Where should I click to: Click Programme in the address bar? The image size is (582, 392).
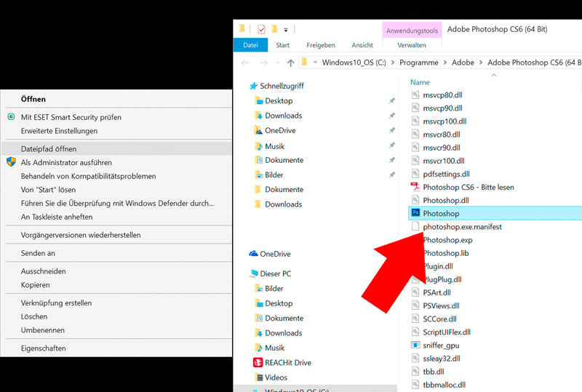click(419, 63)
